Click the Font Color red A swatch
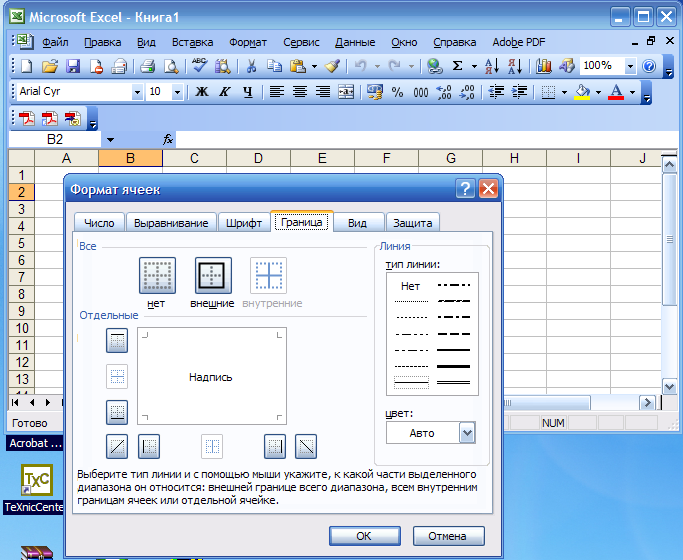The height and width of the screenshot is (560, 683). pos(616,92)
